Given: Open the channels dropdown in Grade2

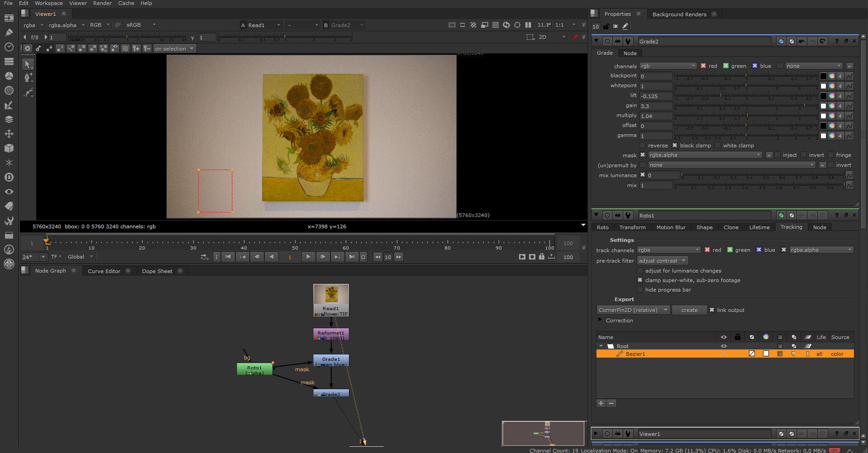Looking at the screenshot, I should [668, 66].
